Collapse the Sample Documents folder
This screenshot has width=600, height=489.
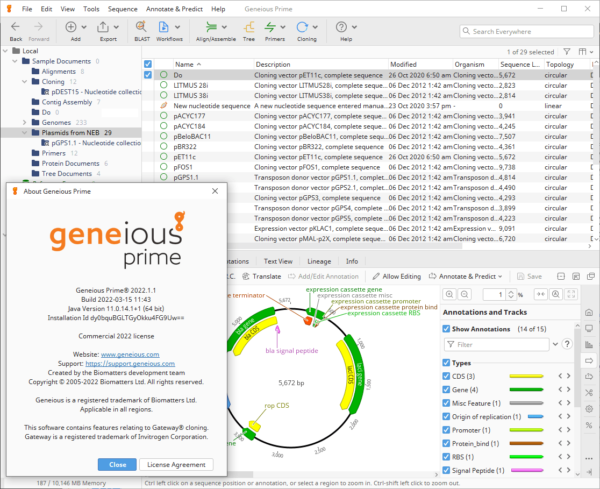(15, 61)
